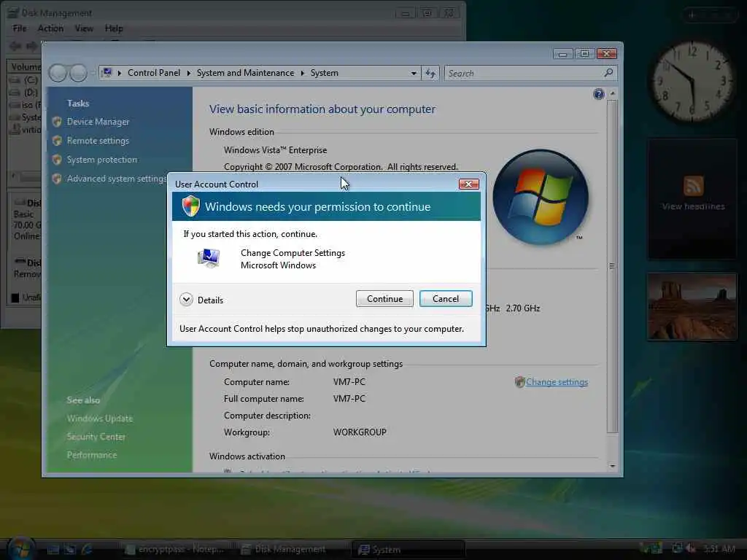Click the shield icon next to Device Manager
The image size is (747, 560).
(57, 122)
